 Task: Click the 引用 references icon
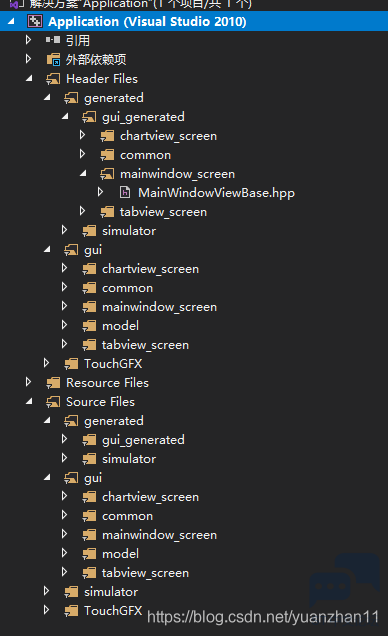click(x=53, y=40)
